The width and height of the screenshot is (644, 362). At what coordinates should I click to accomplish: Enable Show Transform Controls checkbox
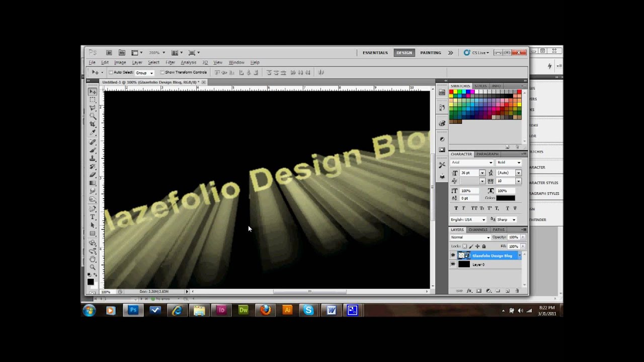162,72
